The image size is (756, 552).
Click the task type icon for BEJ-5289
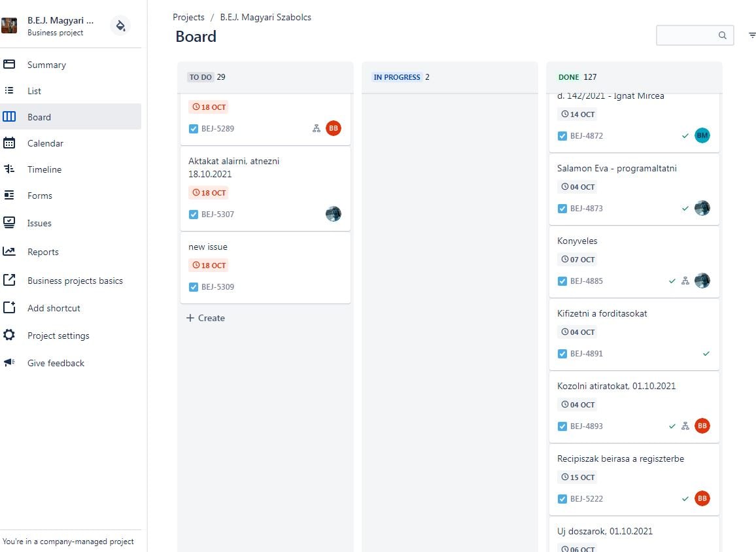click(x=194, y=129)
